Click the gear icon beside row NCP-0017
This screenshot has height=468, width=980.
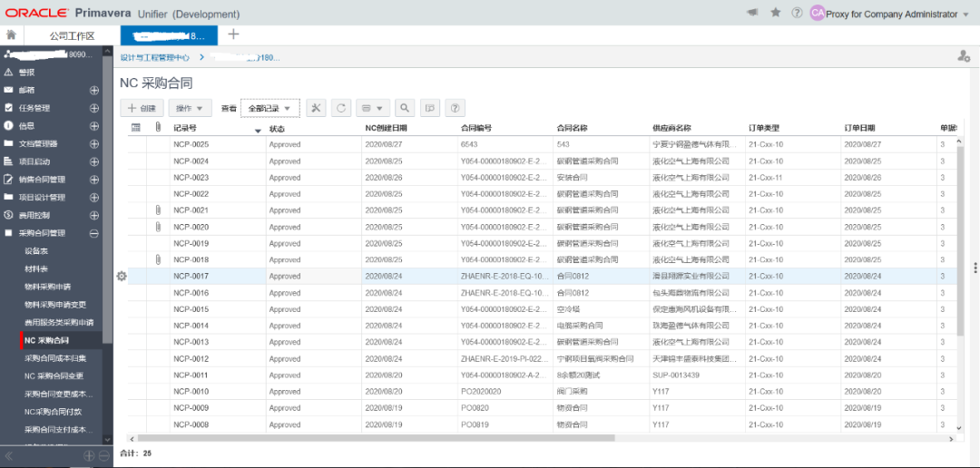pyautogui.click(x=122, y=277)
